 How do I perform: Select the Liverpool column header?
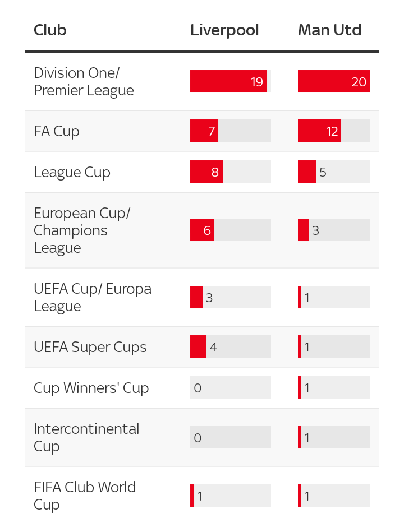(x=224, y=30)
